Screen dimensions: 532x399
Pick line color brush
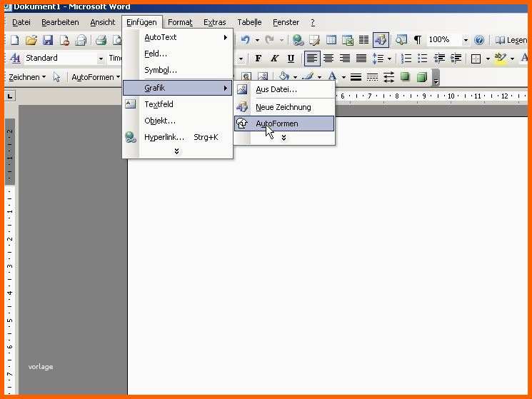click(308, 76)
